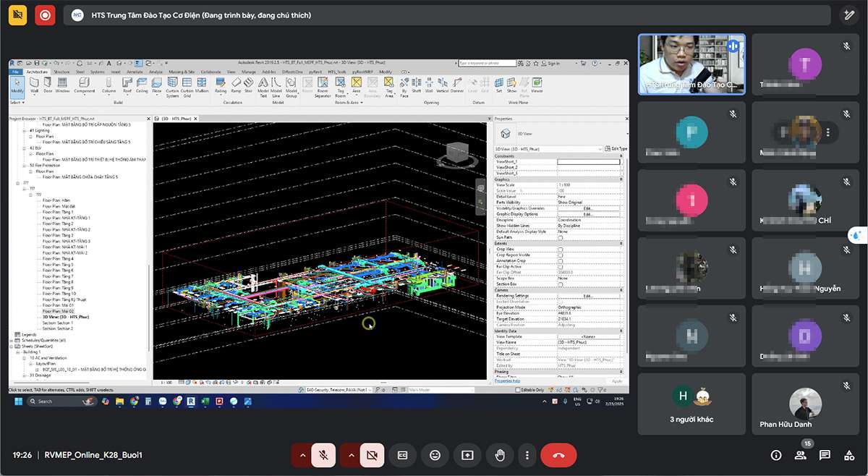Toggle the Sun Path checkbox

coord(561,237)
